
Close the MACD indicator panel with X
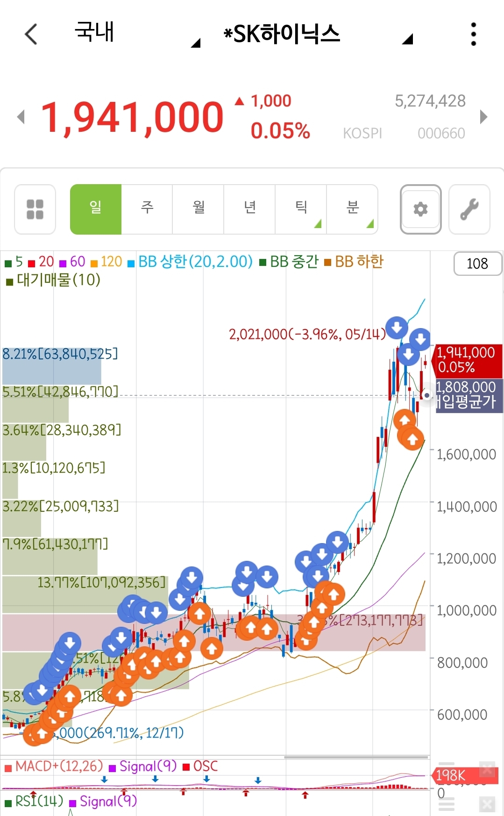point(487,769)
